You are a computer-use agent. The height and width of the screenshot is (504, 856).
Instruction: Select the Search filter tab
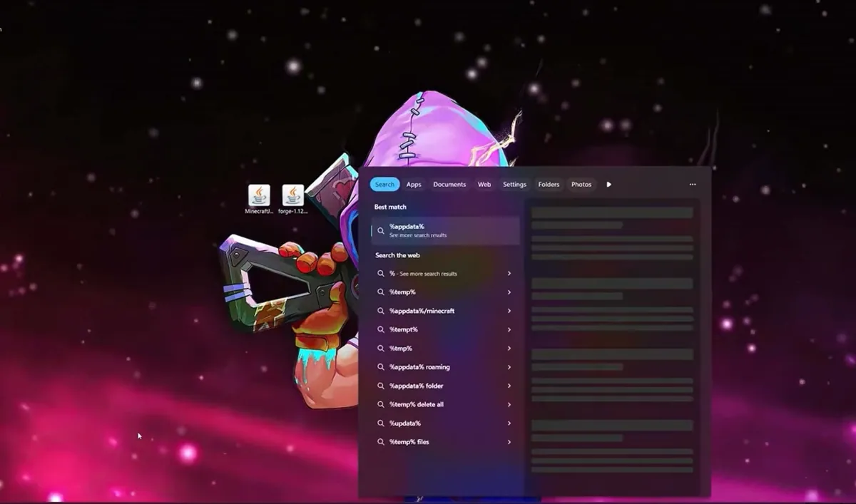[x=384, y=185]
